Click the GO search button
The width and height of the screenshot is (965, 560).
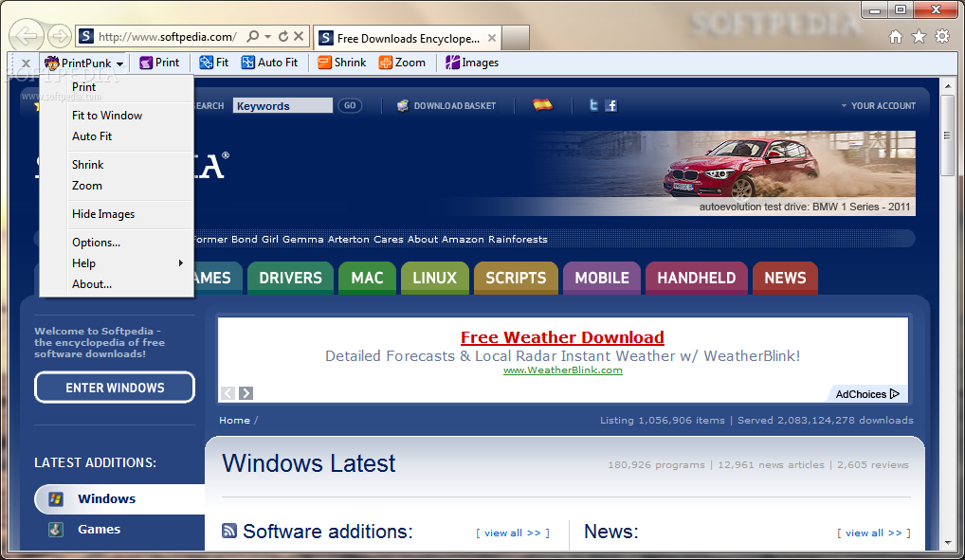(350, 105)
